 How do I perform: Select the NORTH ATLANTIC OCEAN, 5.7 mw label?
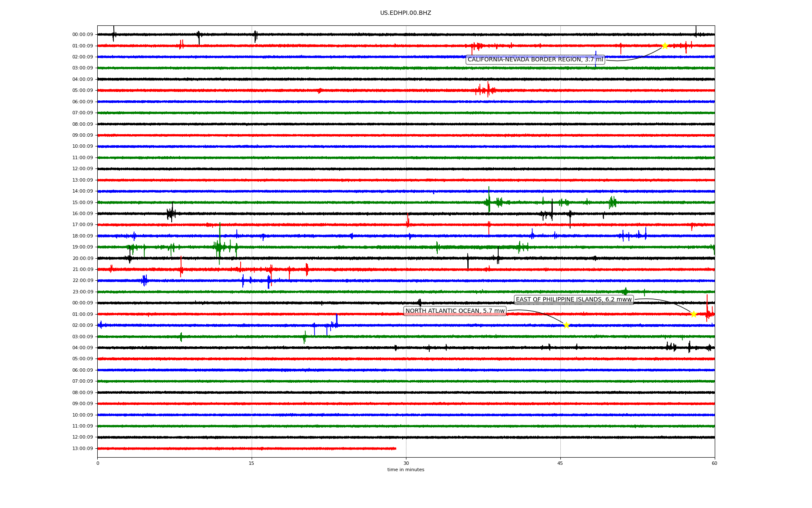point(455,311)
